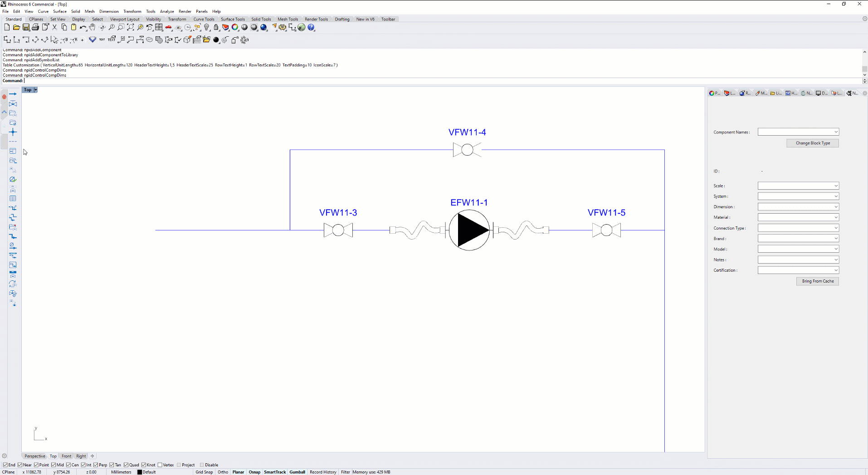Click the dashed line icon in left sidebar
868x475 pixels.
(x=13, y=142)
